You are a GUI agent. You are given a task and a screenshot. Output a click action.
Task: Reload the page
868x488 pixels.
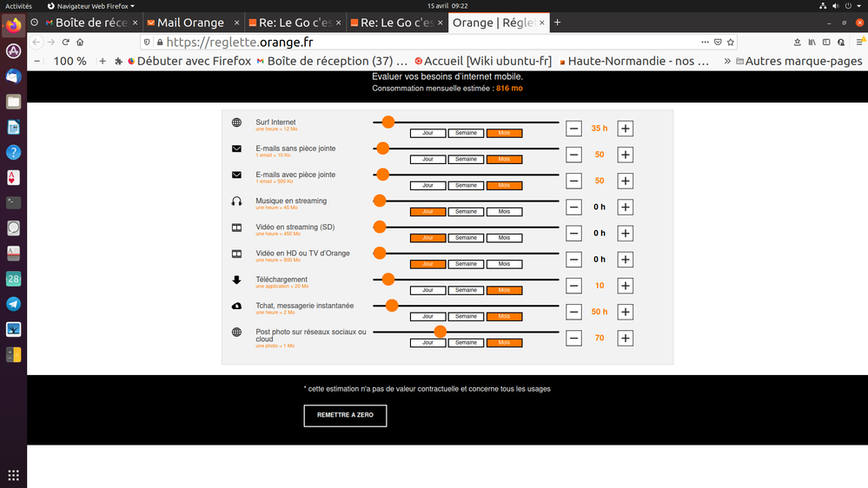65,42
